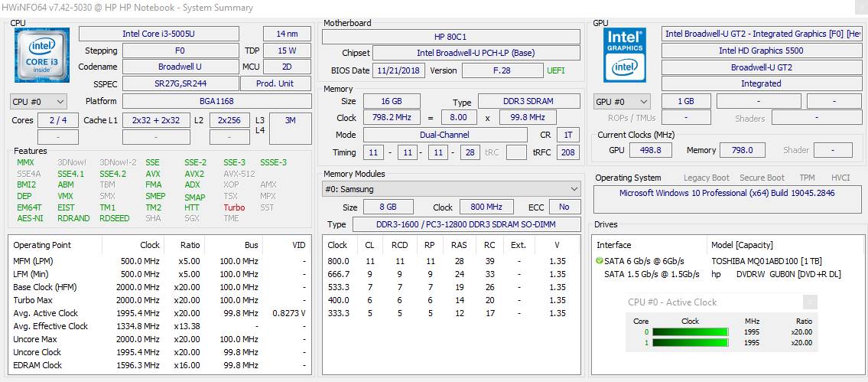Click the 'AES-NI' feature label

tap(30, 218)
